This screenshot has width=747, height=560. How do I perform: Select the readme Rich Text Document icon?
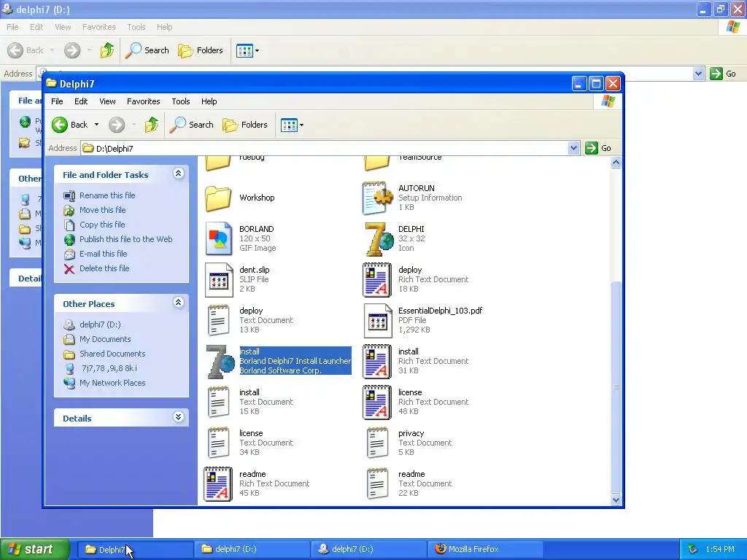tap(218, 484)
